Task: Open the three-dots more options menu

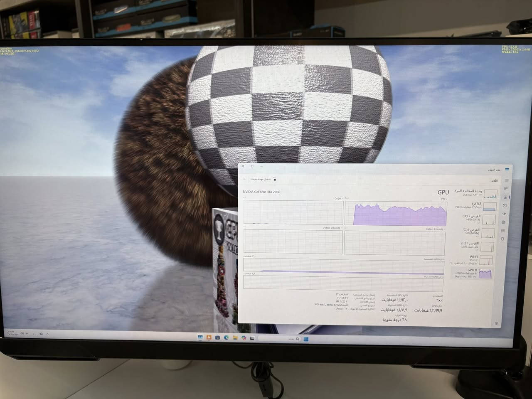Action: point(244,179)
